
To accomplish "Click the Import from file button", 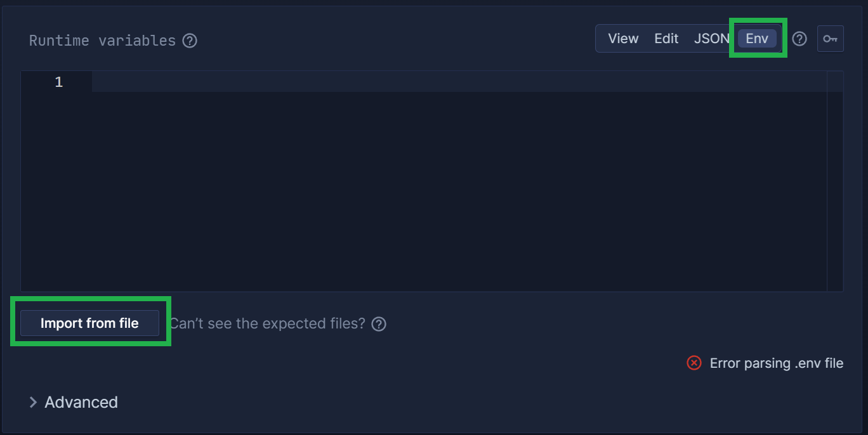I will pyautogui.click(x=89, y=323).
